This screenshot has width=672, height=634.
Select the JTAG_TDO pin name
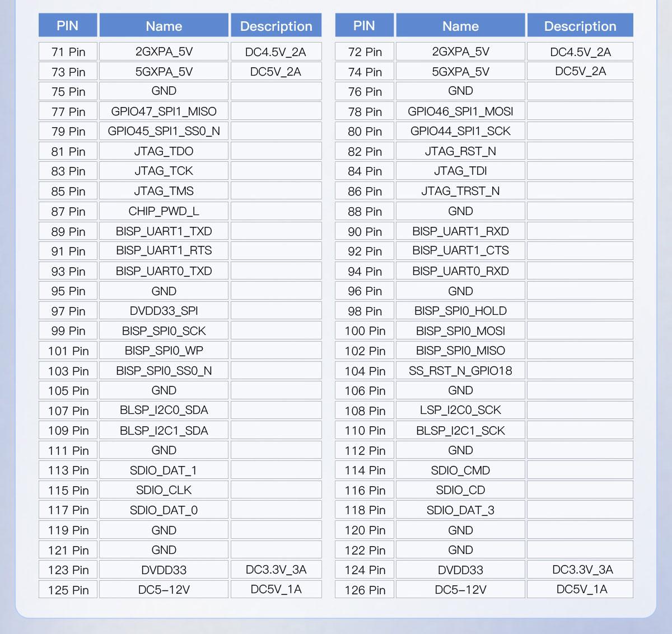coord(164,151)
